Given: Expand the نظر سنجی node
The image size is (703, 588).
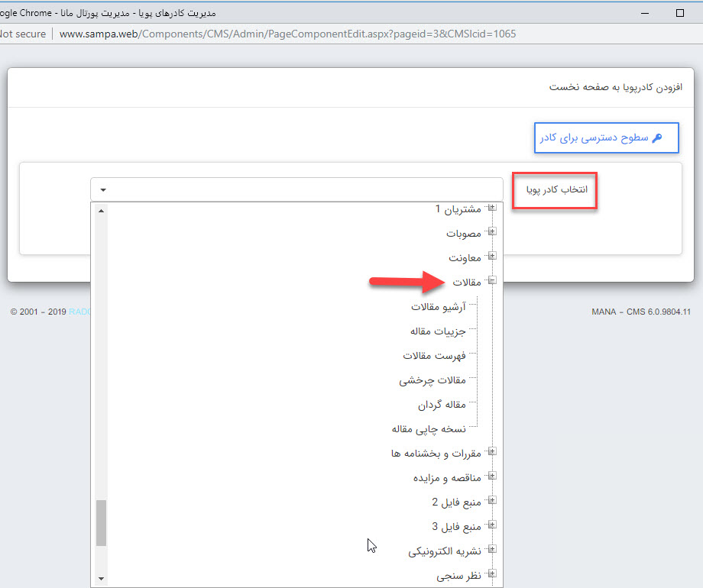Looking at the screenshot, I should pos(492,574).
